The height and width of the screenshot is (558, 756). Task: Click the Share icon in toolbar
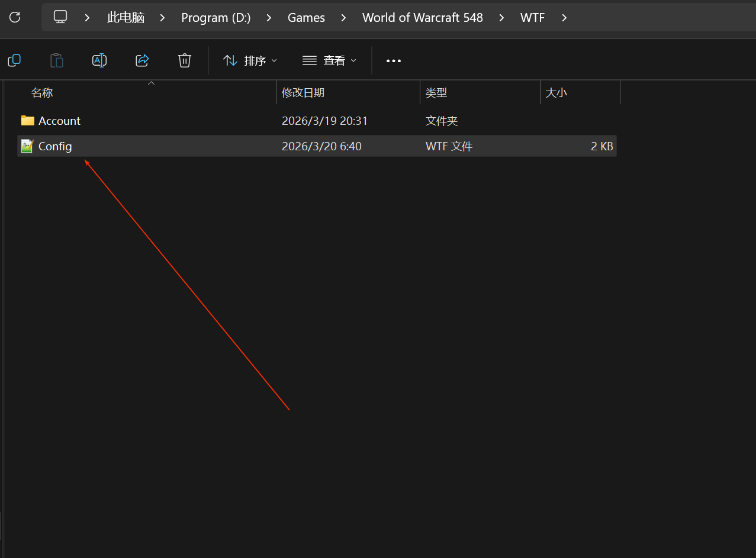click(x=142, y=60)
